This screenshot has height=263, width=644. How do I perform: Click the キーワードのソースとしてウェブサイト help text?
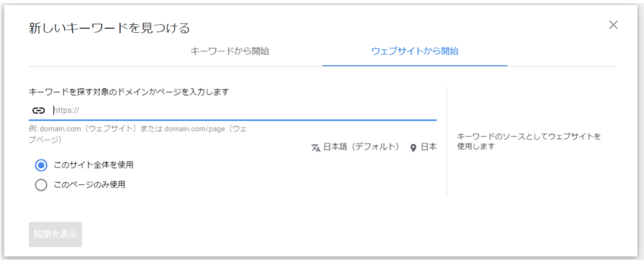(x=529, y=141)
